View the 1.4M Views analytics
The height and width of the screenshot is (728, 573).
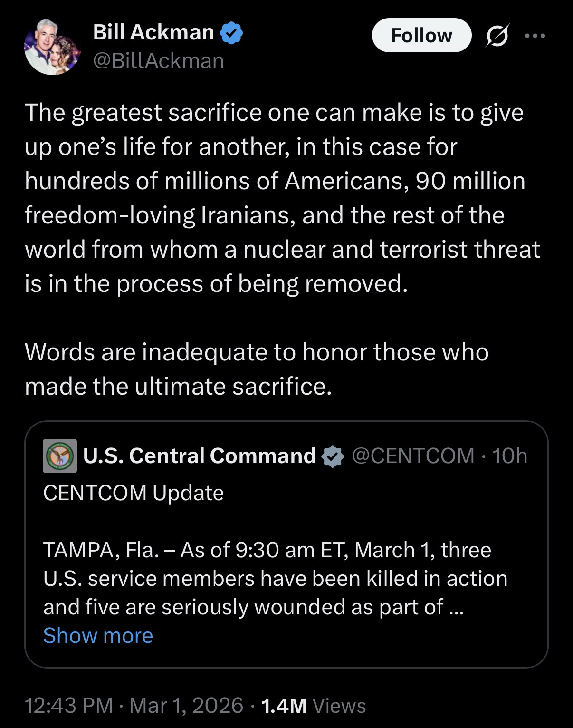click(314, 706)
